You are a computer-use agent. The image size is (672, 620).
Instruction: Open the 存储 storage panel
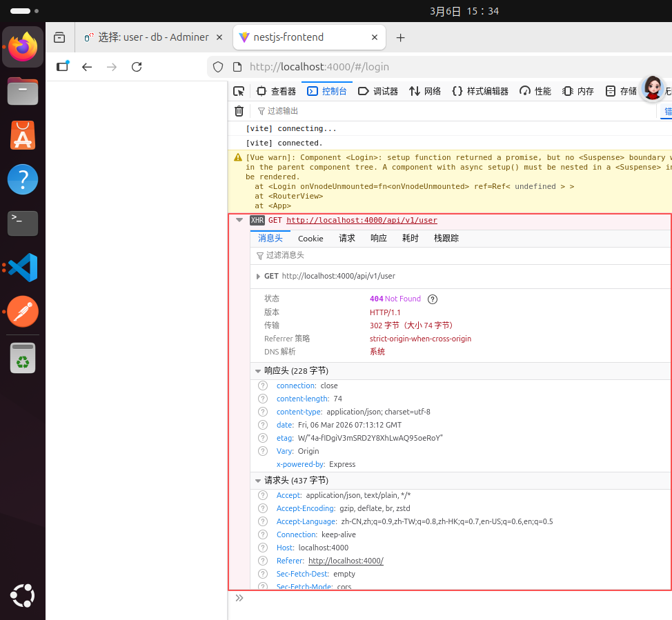coord(621,91)
